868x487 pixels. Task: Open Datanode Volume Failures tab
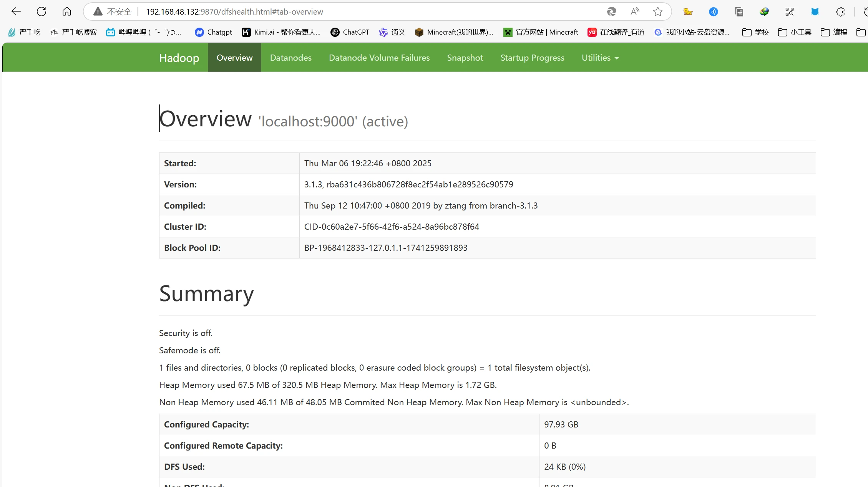(379, 58)
